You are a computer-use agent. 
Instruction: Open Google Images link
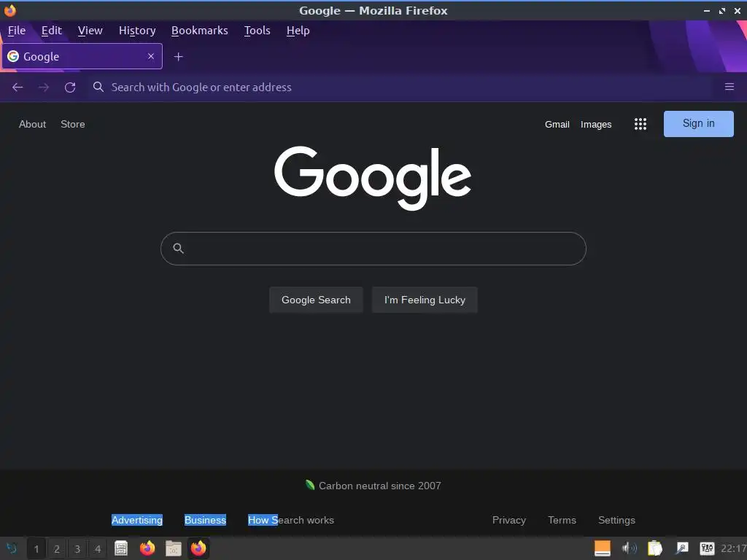click(x=596, y=124)
